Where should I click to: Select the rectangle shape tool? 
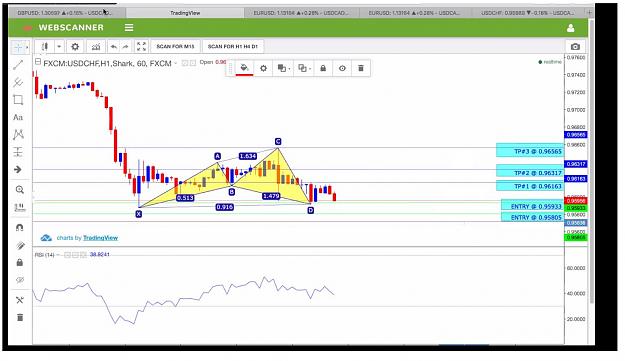click(18, 100)
